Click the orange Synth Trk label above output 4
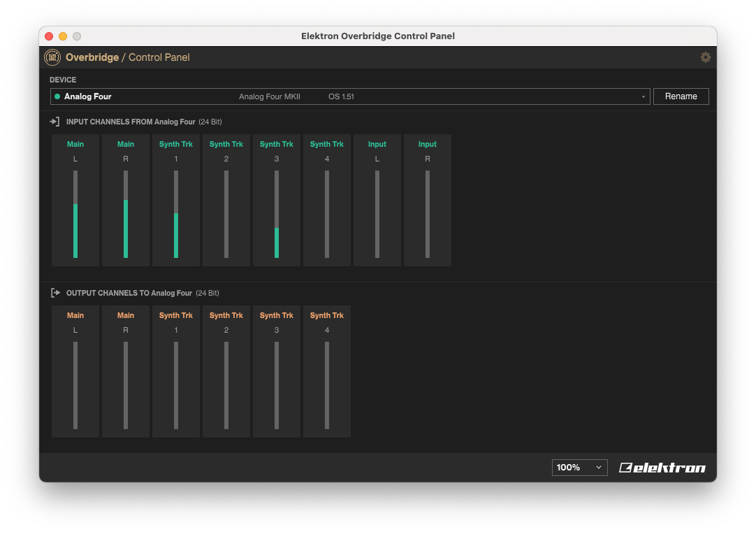Image resolution: width=756 pixels, height=534 pixels. pos(327,315)
